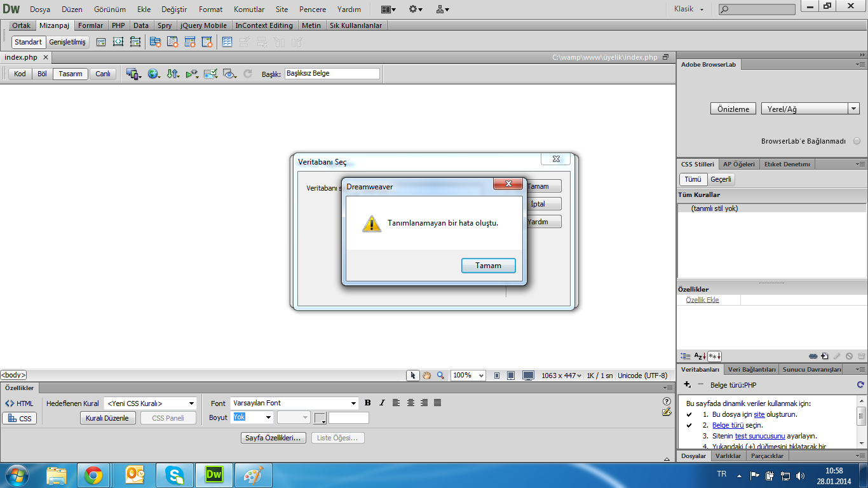Show CSS properties in list view (Az)
Image resolution: width=868 pixels, height=488 pixels.
700,356
